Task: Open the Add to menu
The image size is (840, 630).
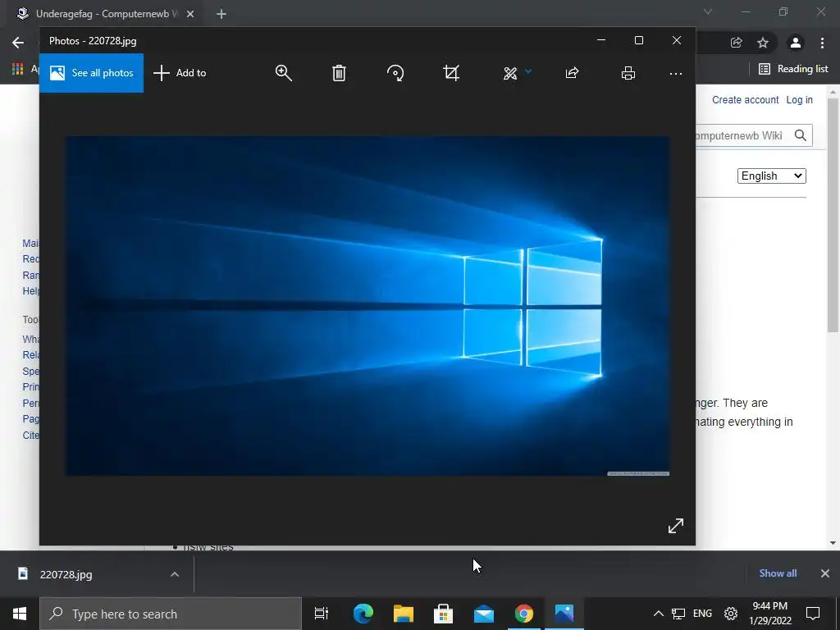Action: pos(180,73)
